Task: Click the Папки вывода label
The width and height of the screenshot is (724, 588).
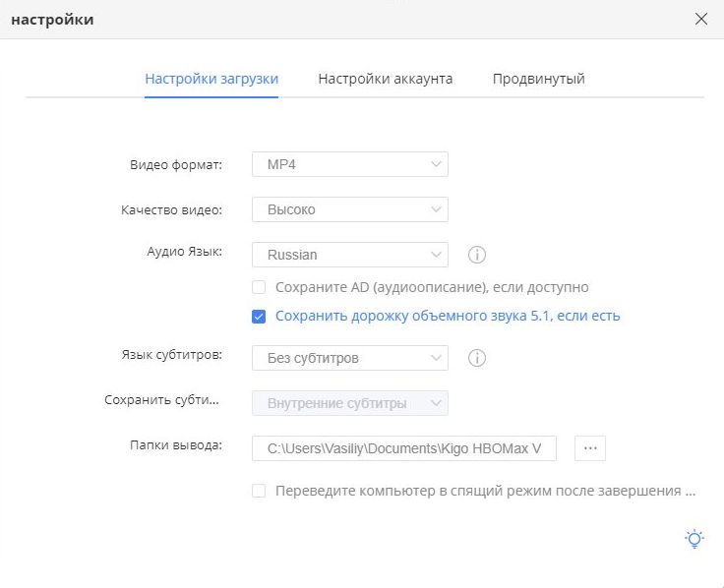Action: coord(176,444)
